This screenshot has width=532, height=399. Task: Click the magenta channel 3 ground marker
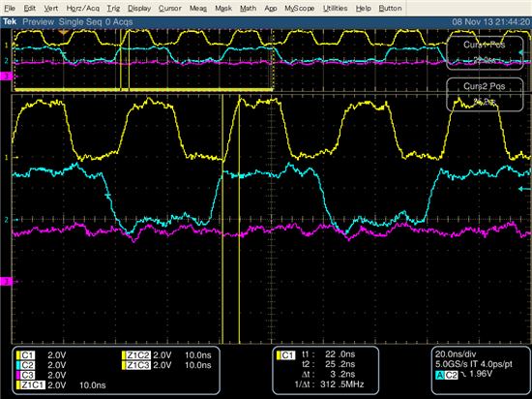pyautogui.click(x=6, y=281)
